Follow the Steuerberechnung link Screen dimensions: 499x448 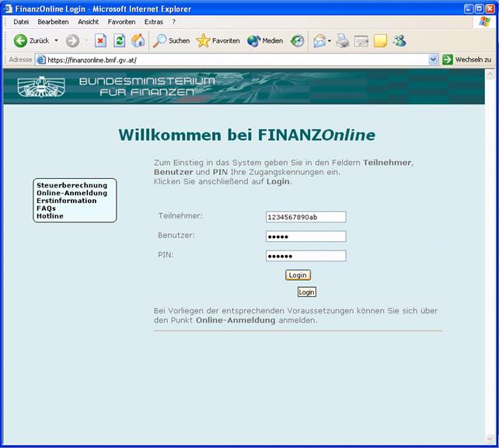click(x=72, y=185)
